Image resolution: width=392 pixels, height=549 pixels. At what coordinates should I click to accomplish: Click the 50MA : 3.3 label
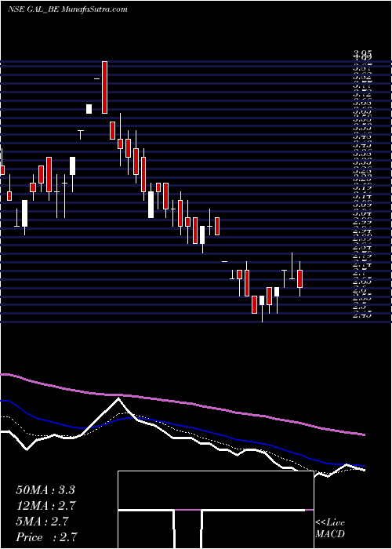click(x=45, y=490)
